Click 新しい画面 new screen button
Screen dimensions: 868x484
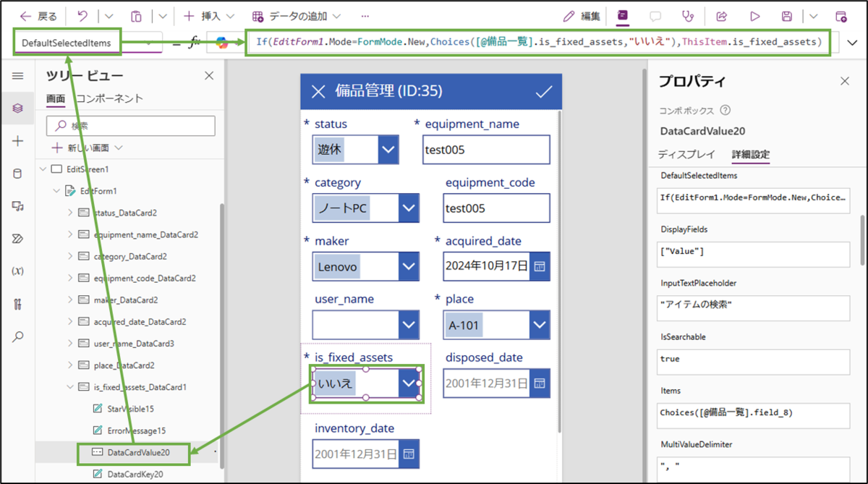(x=88, y=148)
